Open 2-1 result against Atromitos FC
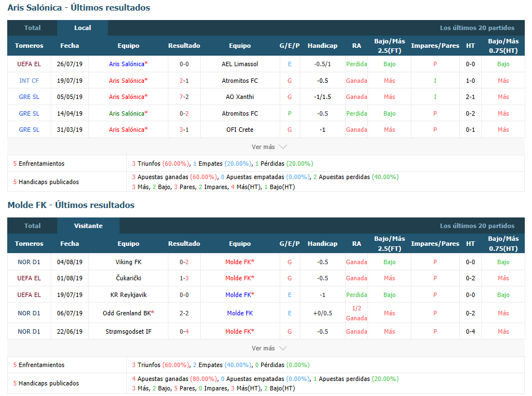Image resolution: width=532 pixels, height=396 pixels. point(184,81)
